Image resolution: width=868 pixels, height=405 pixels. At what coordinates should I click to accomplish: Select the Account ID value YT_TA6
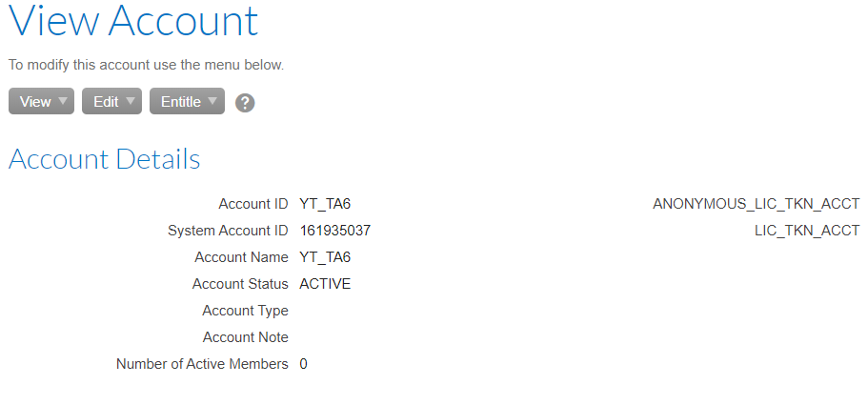click(325, 204)
